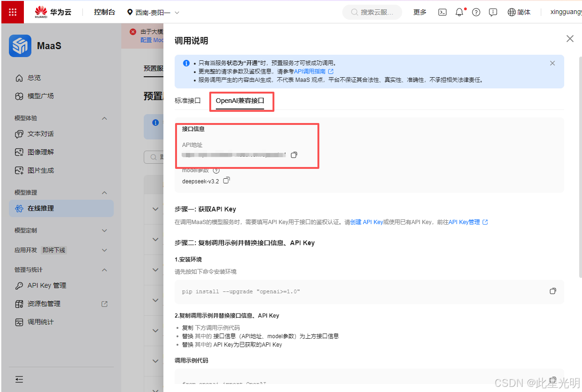Copy the pip install command
Screen dimensions: 582x392
pos(553,290)
